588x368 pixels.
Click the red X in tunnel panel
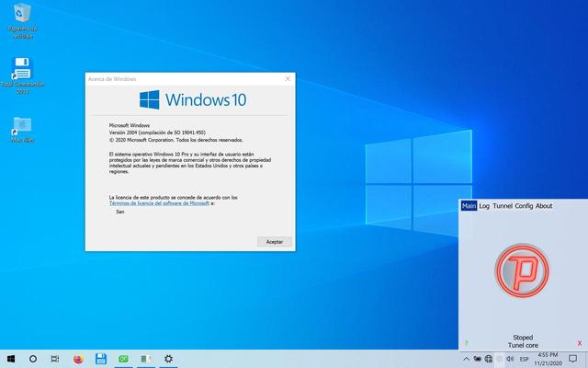click(x=580, y=343)
